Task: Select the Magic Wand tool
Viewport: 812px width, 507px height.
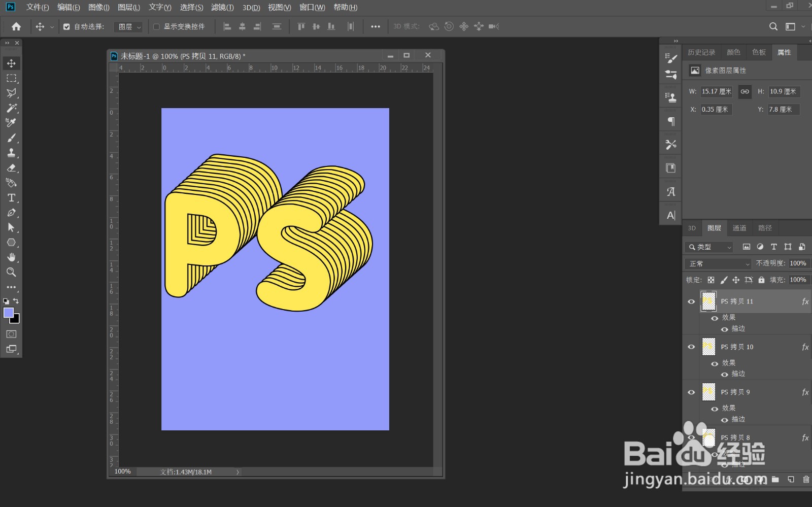Action: [11, 108]
